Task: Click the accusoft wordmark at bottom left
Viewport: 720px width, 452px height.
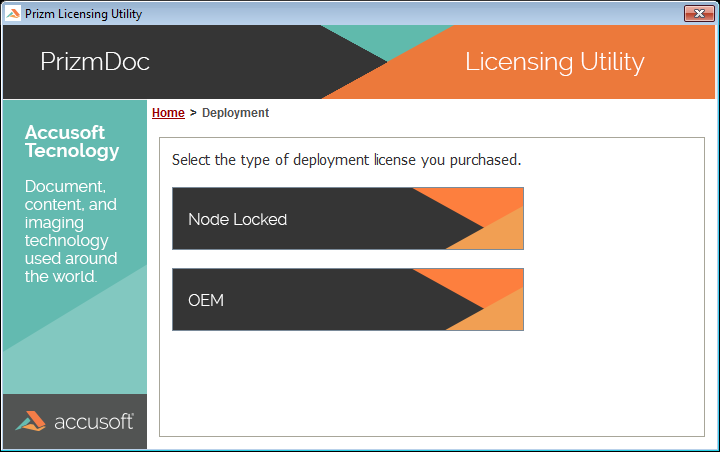Action: [x=92, y=422]
